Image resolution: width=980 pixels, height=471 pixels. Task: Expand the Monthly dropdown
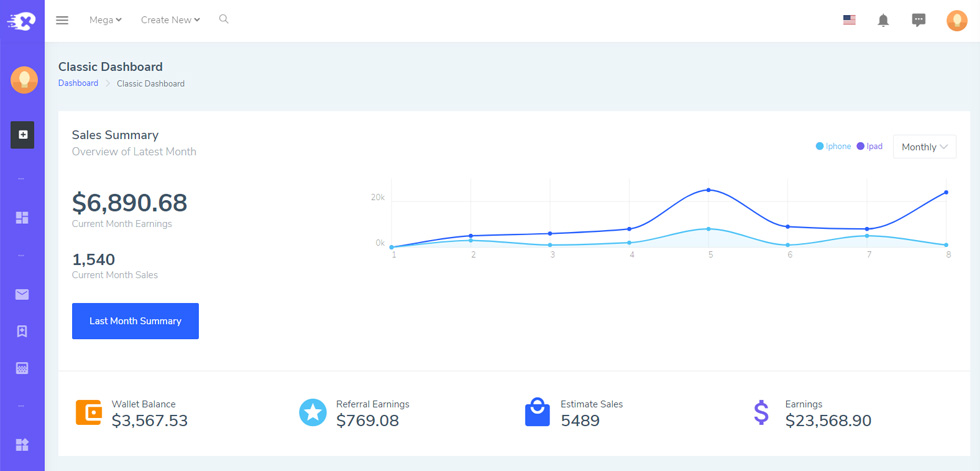(x=924, y=147)
